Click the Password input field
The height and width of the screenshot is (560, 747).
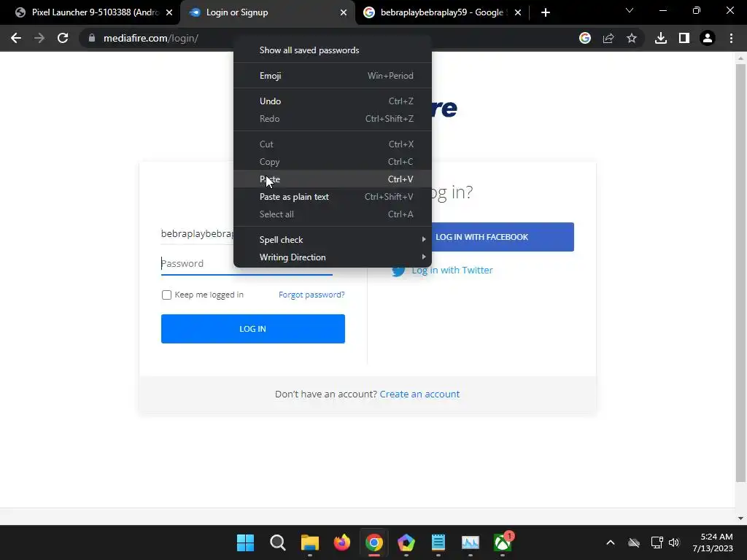click(x=247, y=264)
